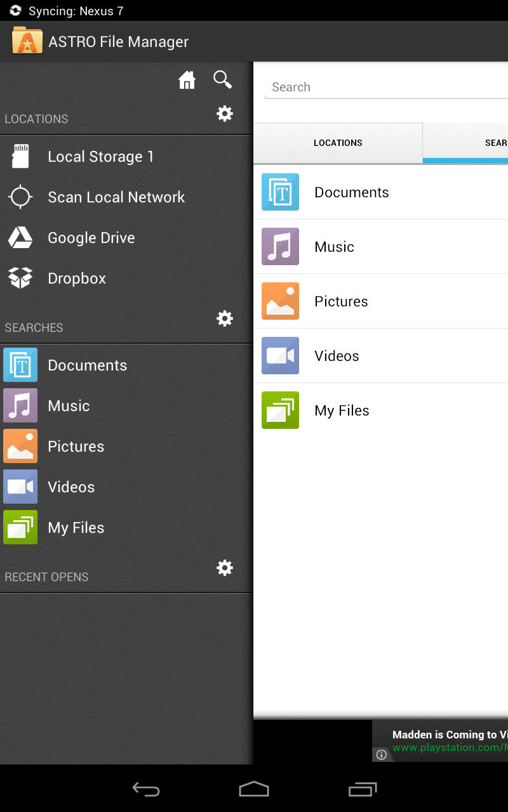Open RECENT OPENS gear settings
The height and width of the screenshot is (812, 508).
click(225, 568)
